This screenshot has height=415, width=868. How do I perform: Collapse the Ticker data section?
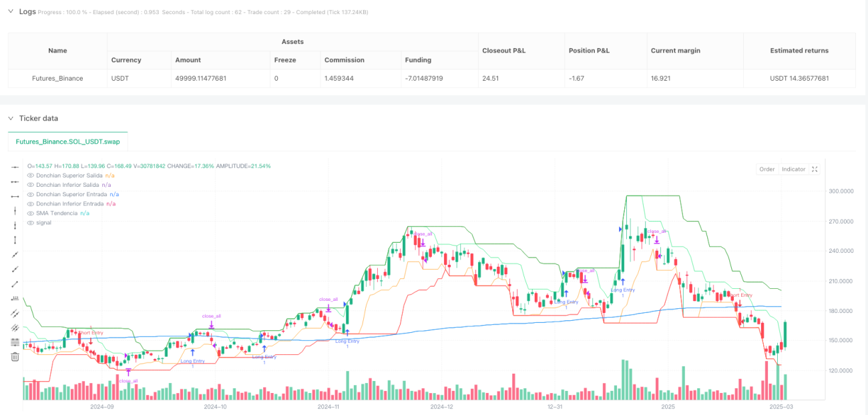[11, 118]
